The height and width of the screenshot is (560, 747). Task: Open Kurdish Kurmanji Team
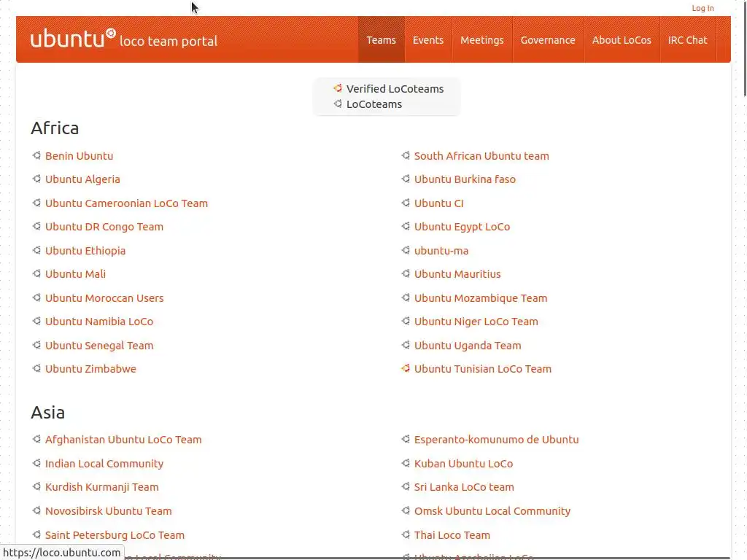click(x=102, y=486)
